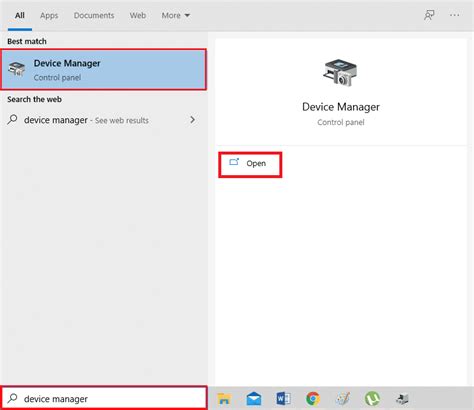
Task: Open the Paint app taskbar icon
Action: coord(343,399)
